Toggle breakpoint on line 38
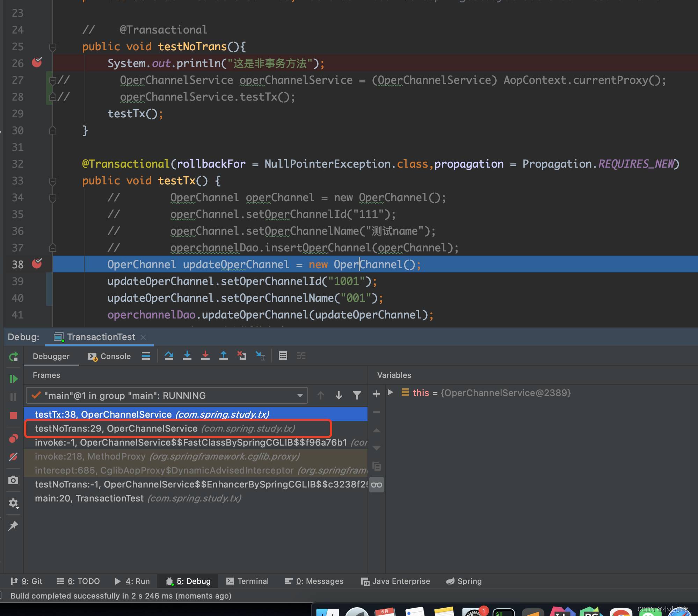This screenshot has height=616, width=698. pos(37,264)
